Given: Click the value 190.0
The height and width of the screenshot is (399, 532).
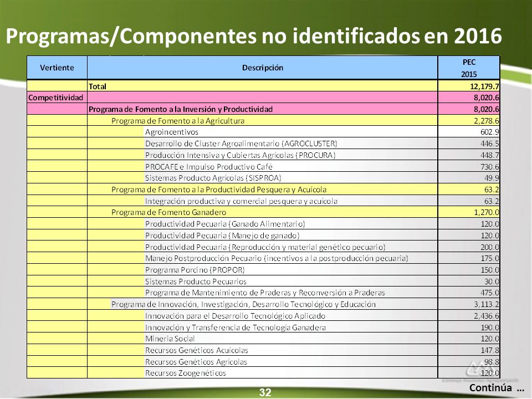Looking at the screenshot, I should pos(489,328).
